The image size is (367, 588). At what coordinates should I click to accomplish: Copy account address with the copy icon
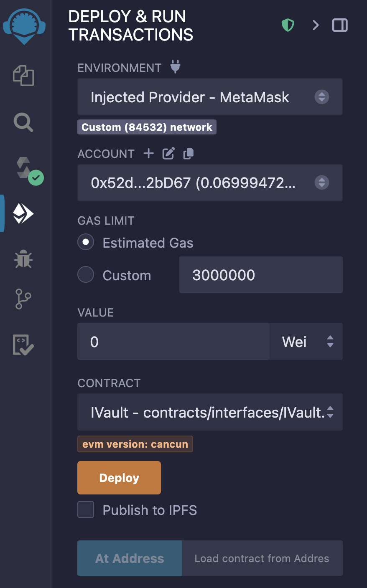[x=189, y=153]
